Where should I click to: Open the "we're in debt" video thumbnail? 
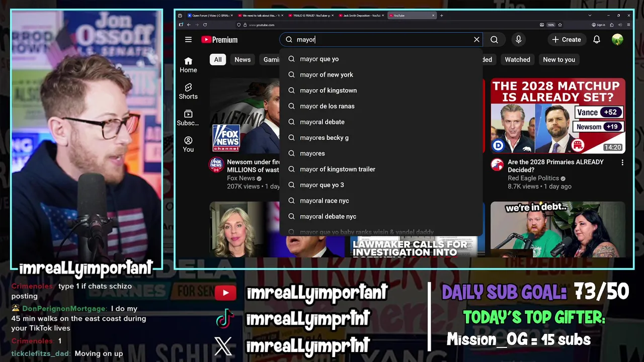[x=558, y=229]
